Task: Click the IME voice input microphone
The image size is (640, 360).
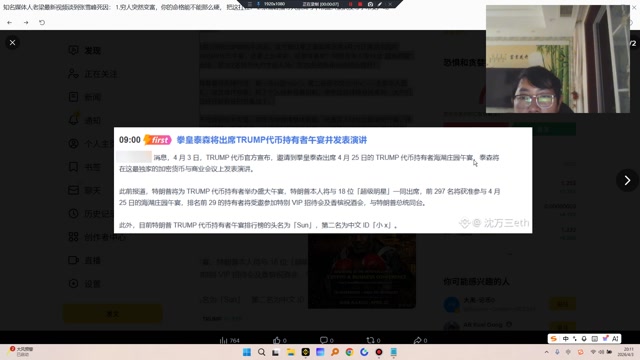Action: (584, 339)
